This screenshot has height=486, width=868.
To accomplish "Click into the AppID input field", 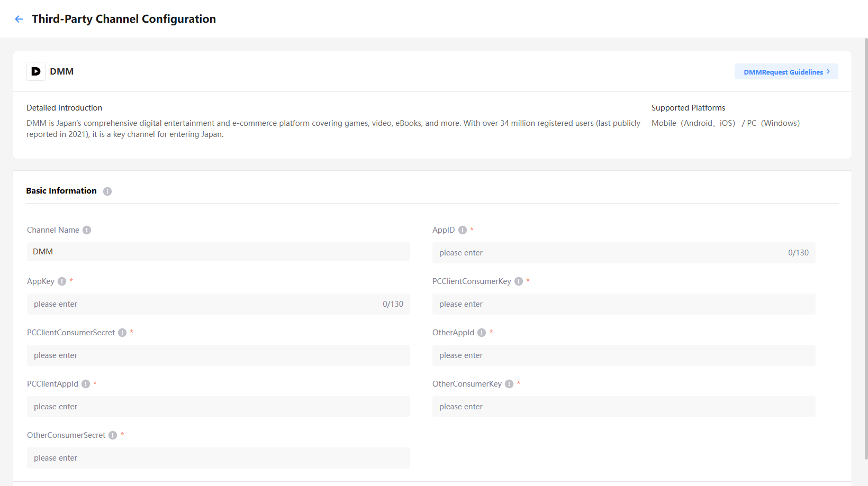I will coord(624,253).
